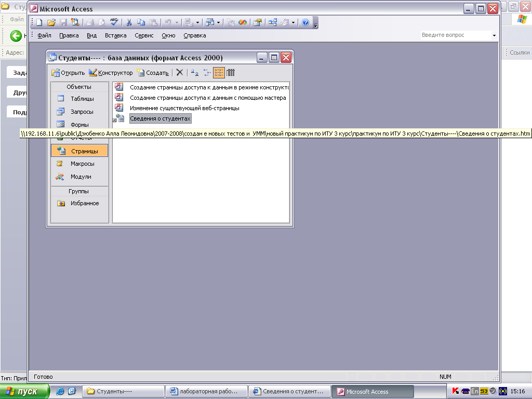This screenshot has width=532, height=399.
Task: Click green Back arrow in background window
Action: [16, 36]
